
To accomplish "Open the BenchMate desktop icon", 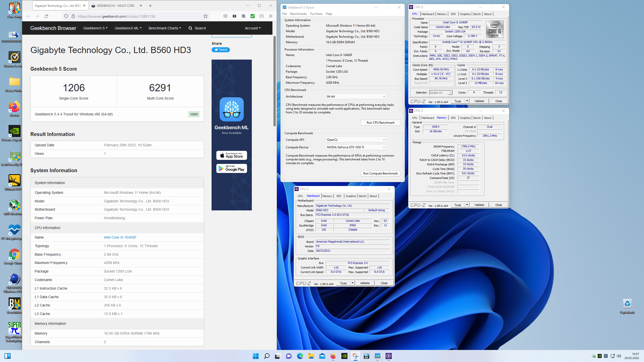I will click(x=14, y=306).
